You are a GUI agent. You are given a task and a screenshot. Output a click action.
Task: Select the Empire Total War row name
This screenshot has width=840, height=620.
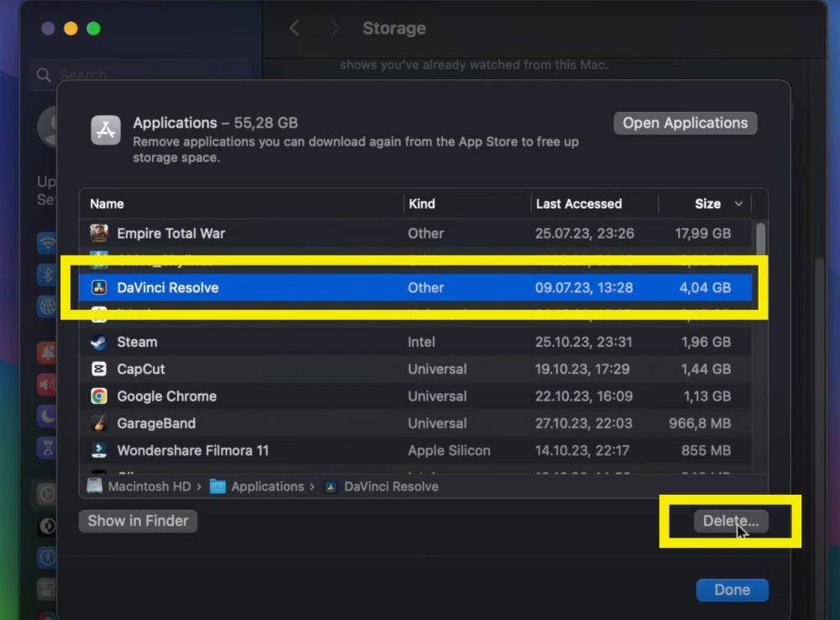pos(171,234)
